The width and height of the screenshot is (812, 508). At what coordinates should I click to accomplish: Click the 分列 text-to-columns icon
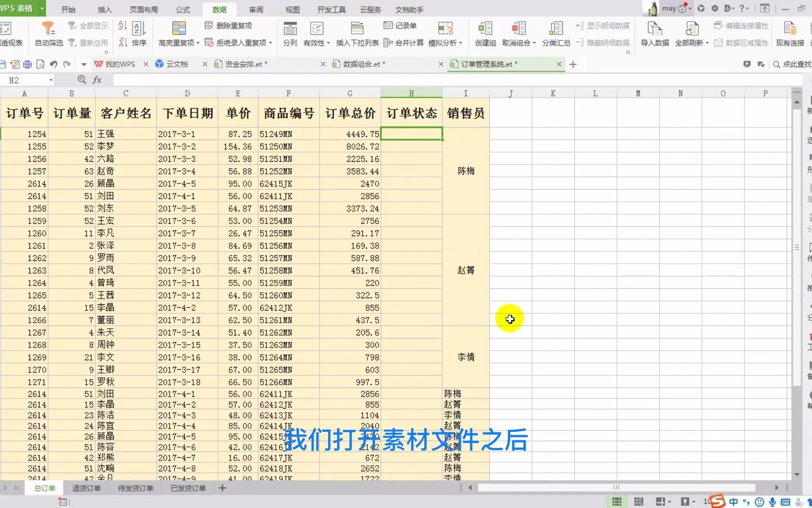pos(290,33)
